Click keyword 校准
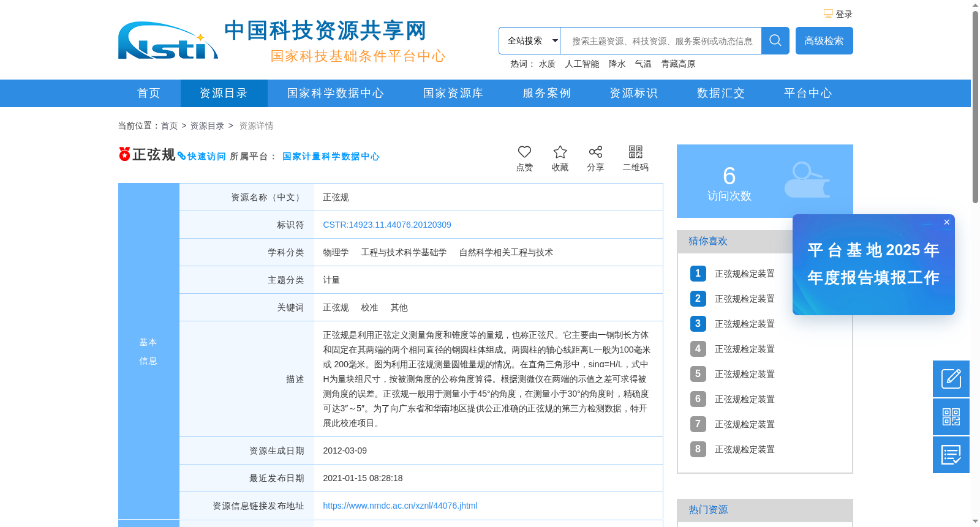Viewport: 980px width, 527px height. tap(369, 307)
